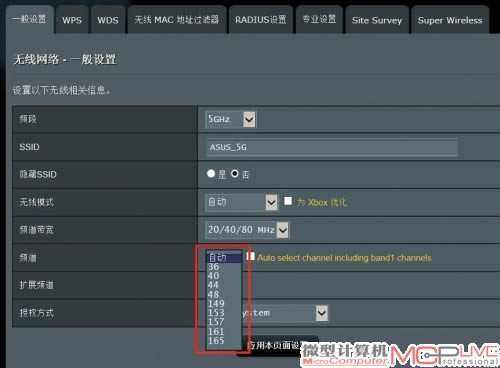Switch to the Site Survey tab
The image size is (500, 368).
pyautogui.click(x=377, y=20)
